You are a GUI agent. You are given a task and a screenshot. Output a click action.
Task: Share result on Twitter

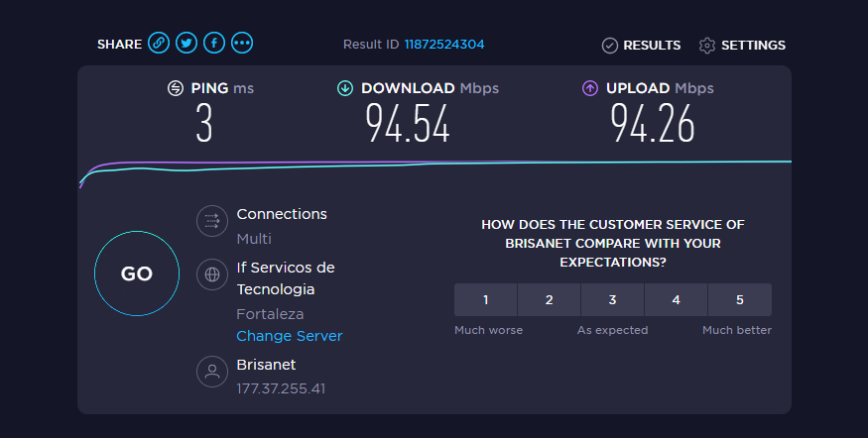tap(186, 43)
